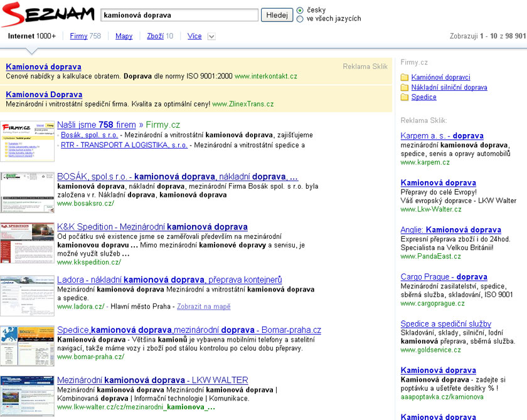The image size is (527, 420).
Task: Click www.bomar-praha.cz/ URL text
Action: pyautogui.click(x=91, y=357)
